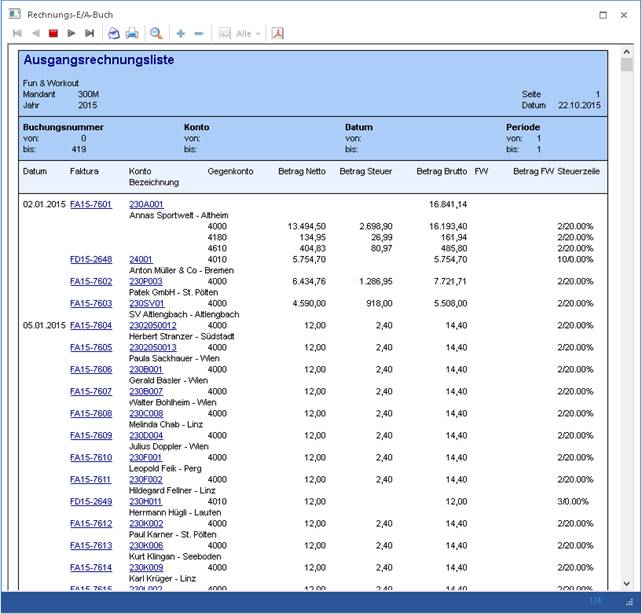Maximize the Rechnungs-E/A-Buch window

coord(602,14)
